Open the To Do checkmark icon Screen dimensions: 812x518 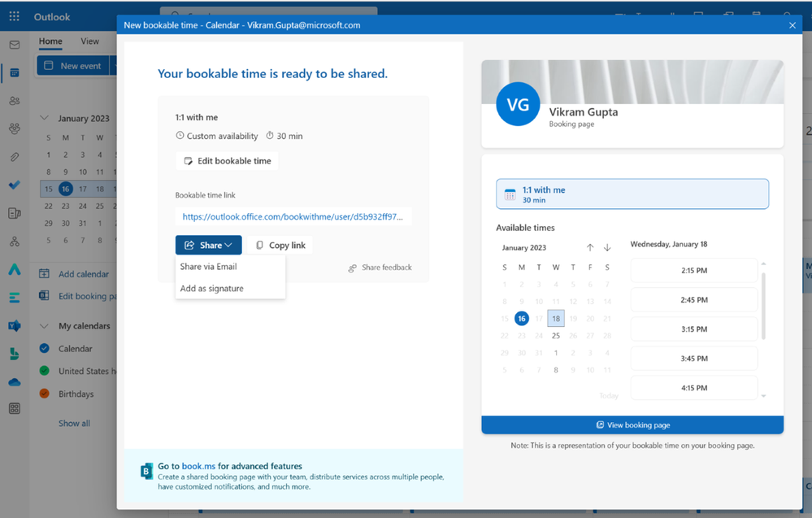[x=15, y=185]
